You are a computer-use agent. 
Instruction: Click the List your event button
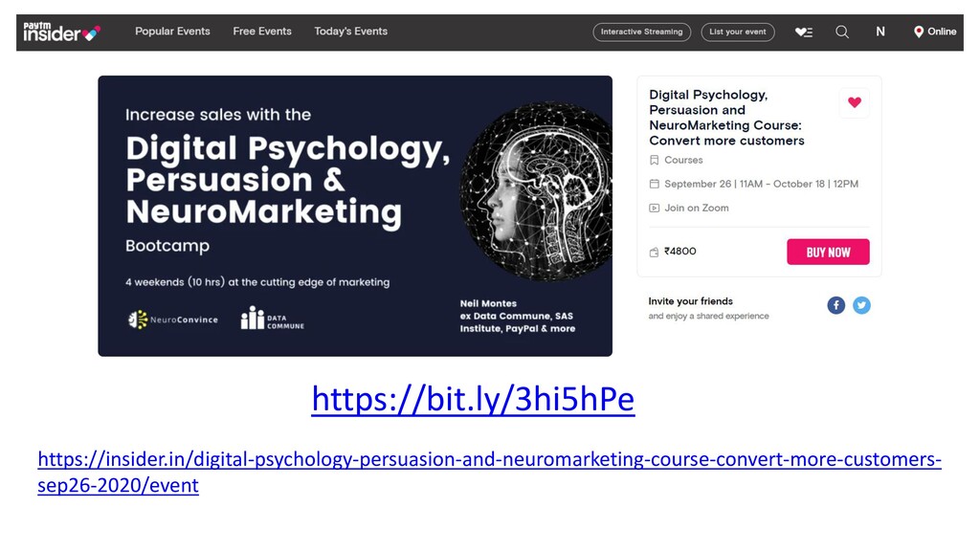pyautogui.click(x=738, y=32)
